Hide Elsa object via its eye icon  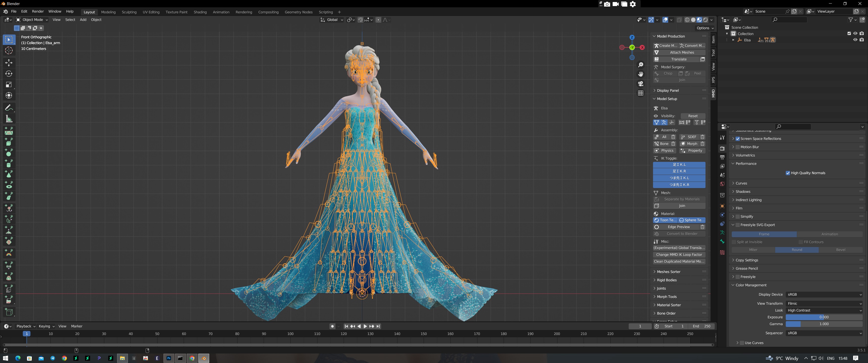(x=855, y=40)
